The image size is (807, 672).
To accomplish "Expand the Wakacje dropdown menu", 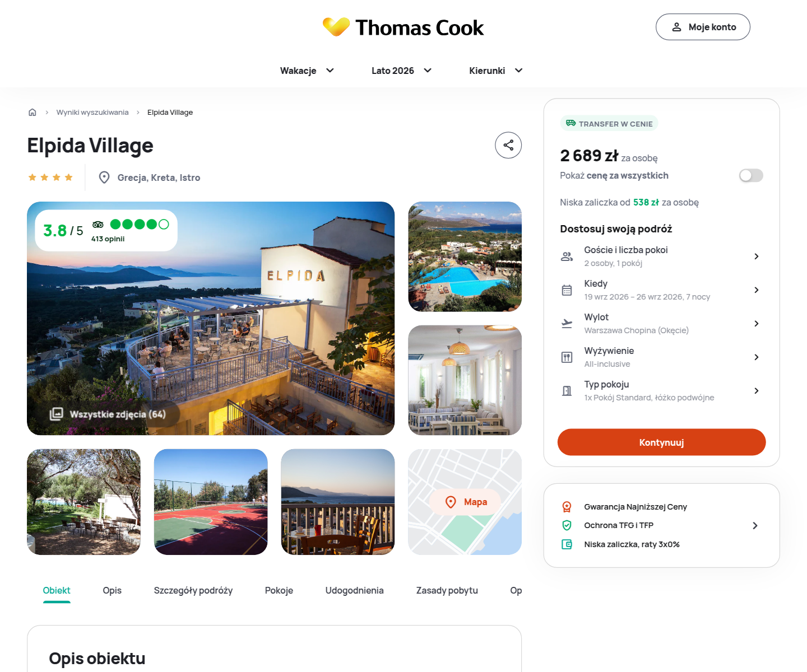I will point(307,71).
